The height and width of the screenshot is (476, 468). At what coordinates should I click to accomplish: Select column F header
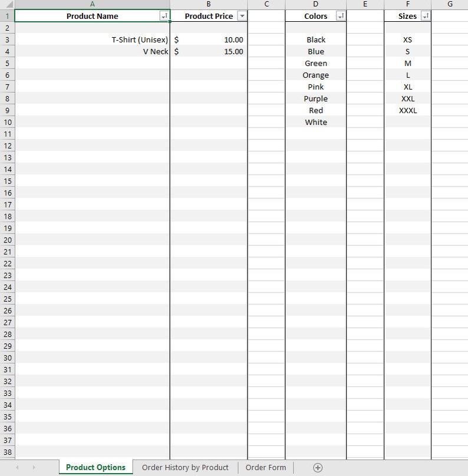408,4
